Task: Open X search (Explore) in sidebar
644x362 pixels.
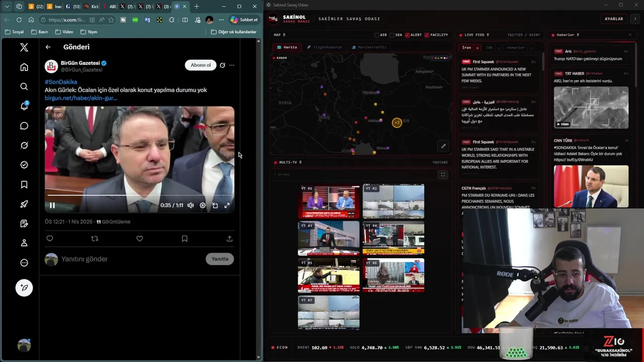Action: click(x=24, y=86)
